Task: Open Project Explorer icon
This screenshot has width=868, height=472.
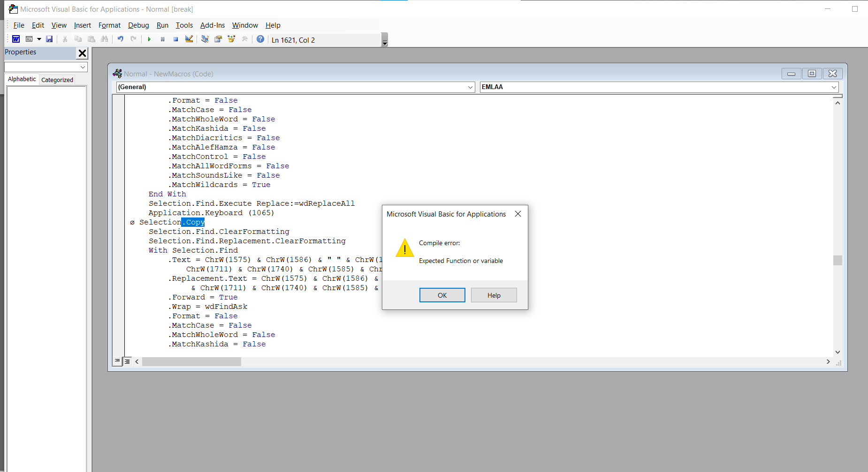Action: tap(205, 39)
